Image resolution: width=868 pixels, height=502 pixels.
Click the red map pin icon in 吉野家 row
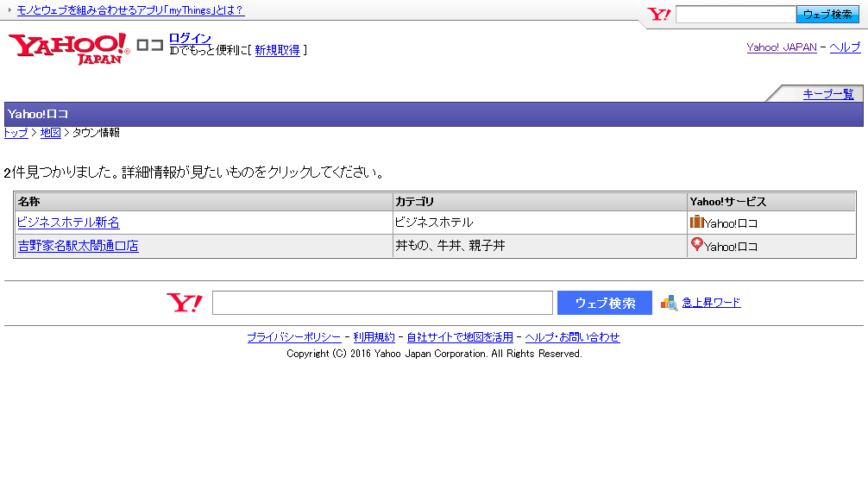point(697,244)
